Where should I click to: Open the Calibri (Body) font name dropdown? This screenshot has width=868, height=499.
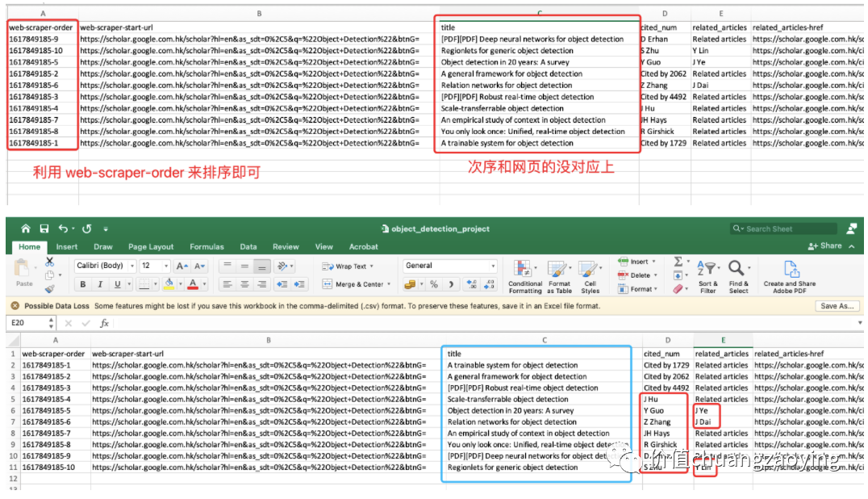(x=132, y=266)
